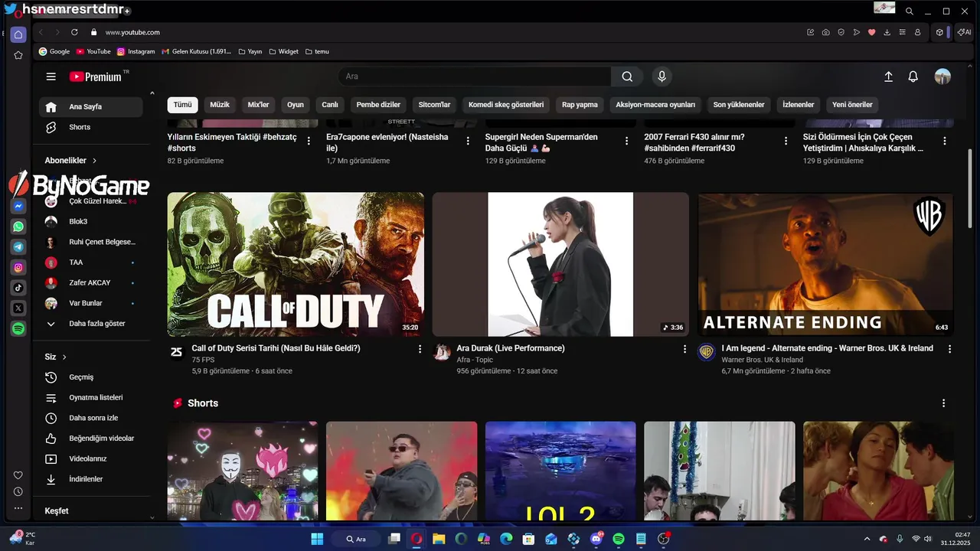Open options menu for I Am Legend video

(949, 349)
